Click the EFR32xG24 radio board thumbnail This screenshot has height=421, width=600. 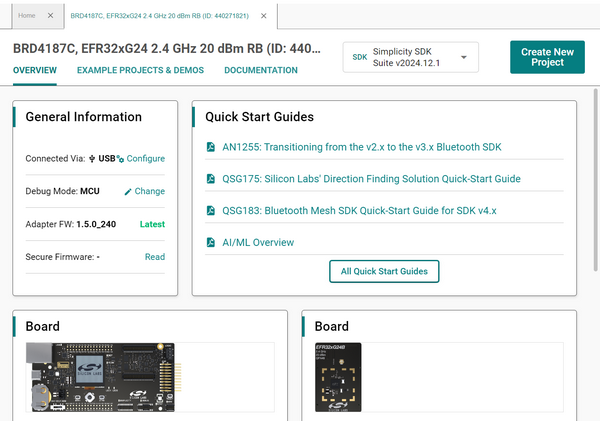[x=338, y=377]
